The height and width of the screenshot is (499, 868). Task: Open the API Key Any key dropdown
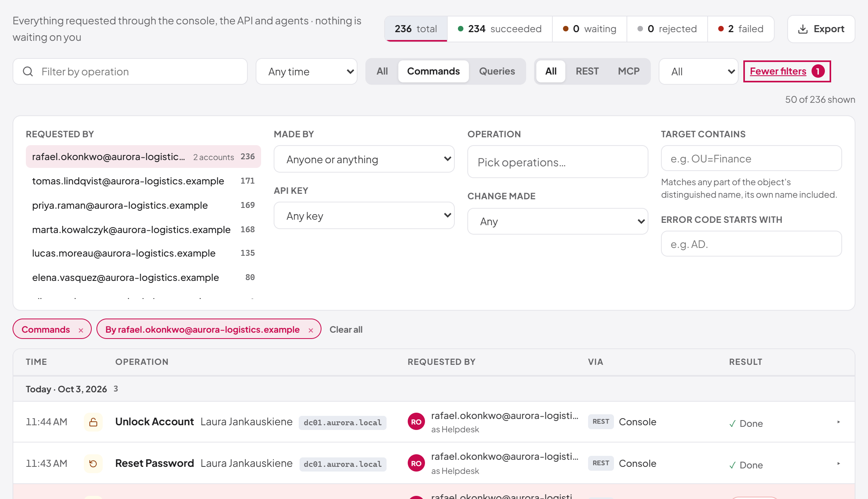[364, 216]
